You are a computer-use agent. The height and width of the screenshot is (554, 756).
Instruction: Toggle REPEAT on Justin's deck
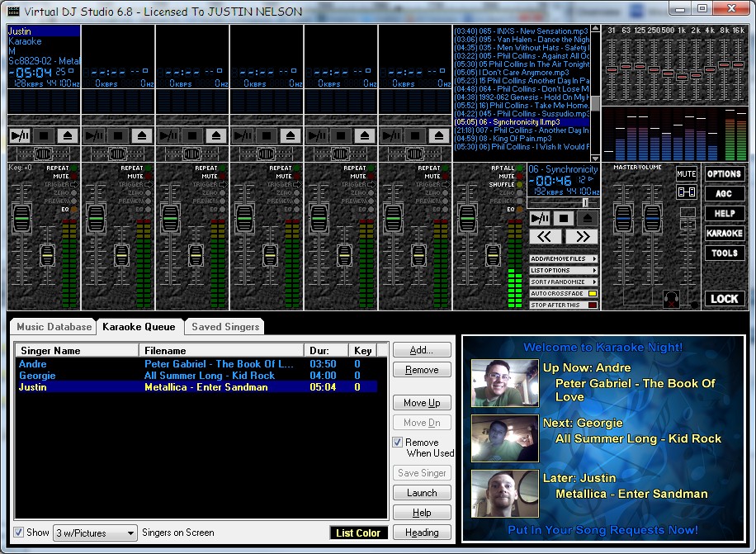click(62, 168)
